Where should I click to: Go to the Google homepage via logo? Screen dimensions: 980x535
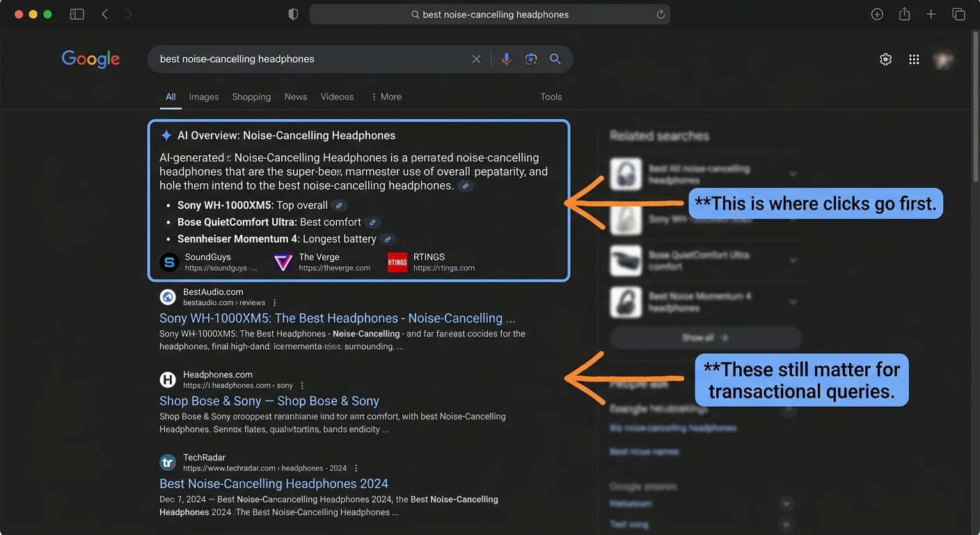click(x=90, y=59)
